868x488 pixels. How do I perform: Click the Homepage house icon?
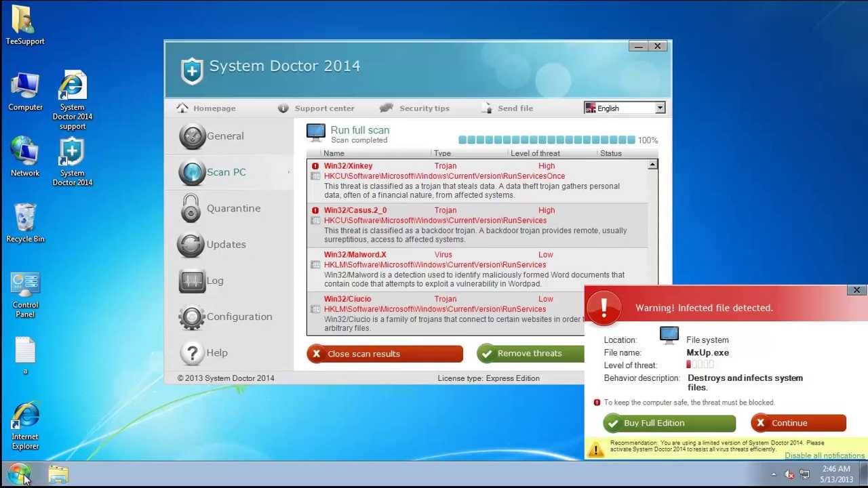coord(182,108)
